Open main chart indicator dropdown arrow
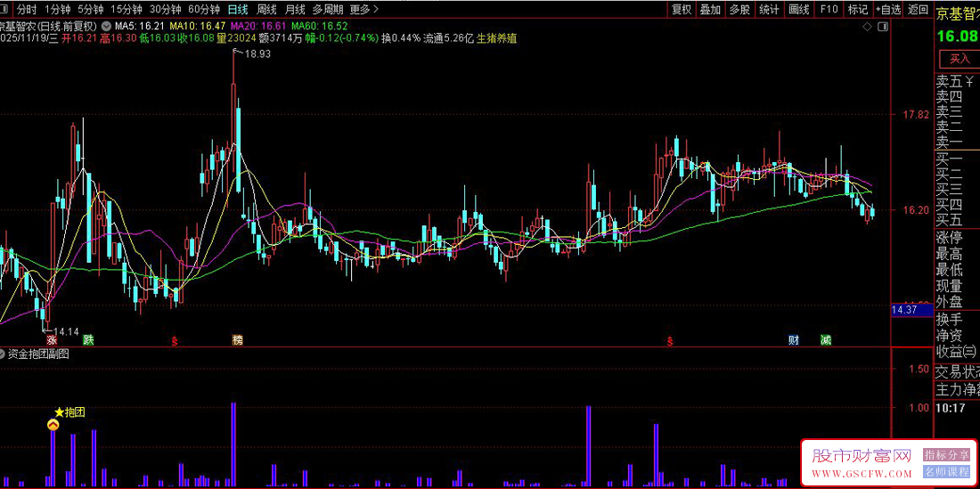980x489 pixels. [108, 26]
